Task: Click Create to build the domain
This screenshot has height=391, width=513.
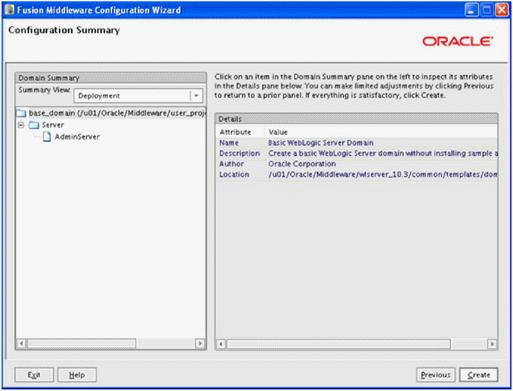Action: click(479, 375)
